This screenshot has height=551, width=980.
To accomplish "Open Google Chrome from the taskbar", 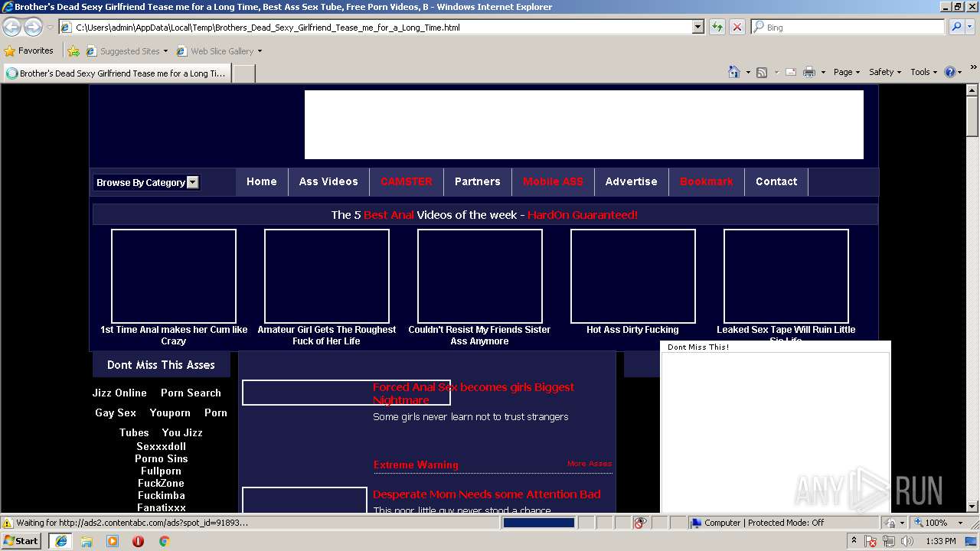I will 164,541.
